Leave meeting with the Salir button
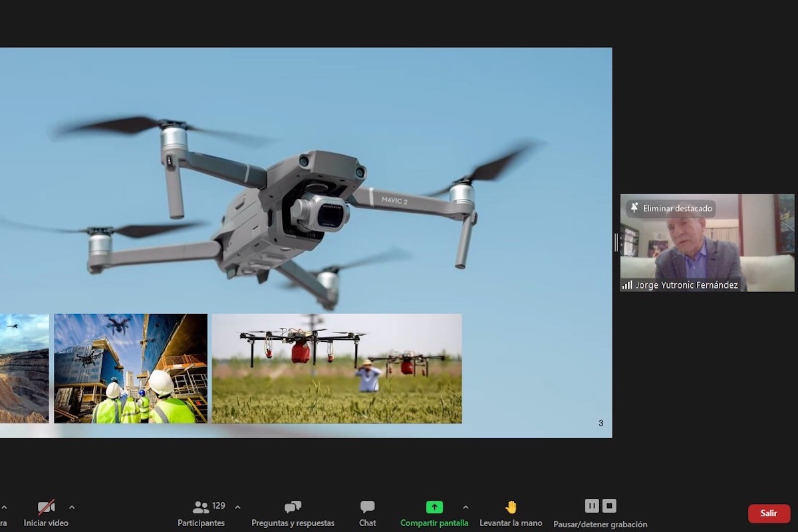This screenshot has width=798, height=532. pyautogui.click(x=769, y=513)
